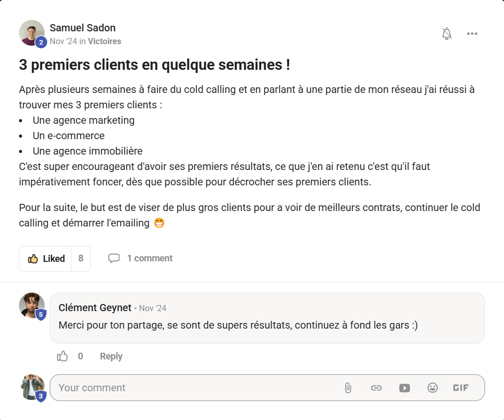This screenshot has height=420, width=504.
Task: Add a video to the comment
Action: click(x=404, y=388)
